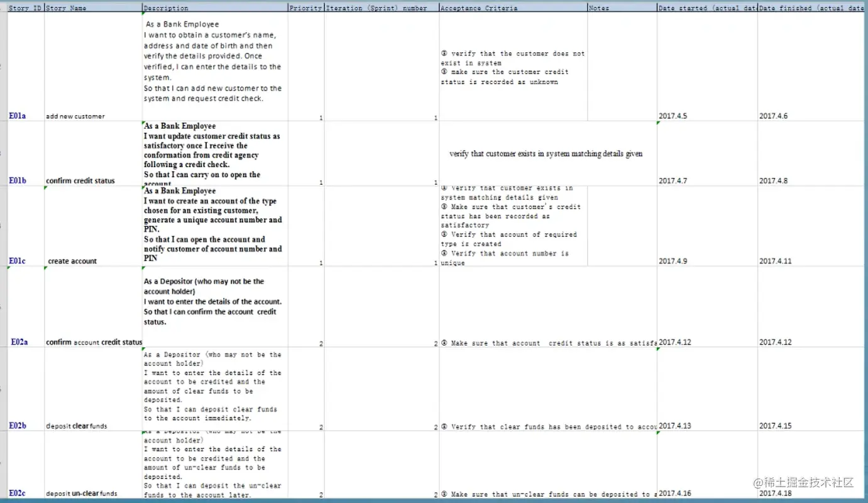Select the Story ID header cell
Image resolution: width=868 pixels, height=503 pixels.
click(x=26, y=8)
